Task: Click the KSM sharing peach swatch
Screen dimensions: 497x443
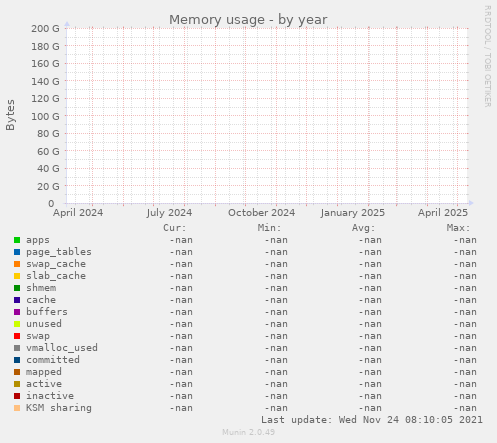Action: pyautogui.click(x=17, y=408)
